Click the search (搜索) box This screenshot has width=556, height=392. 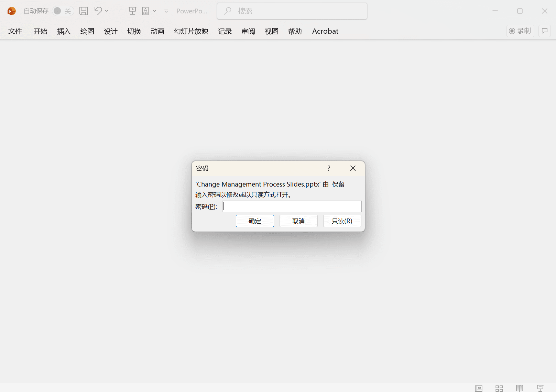[292, 11]
